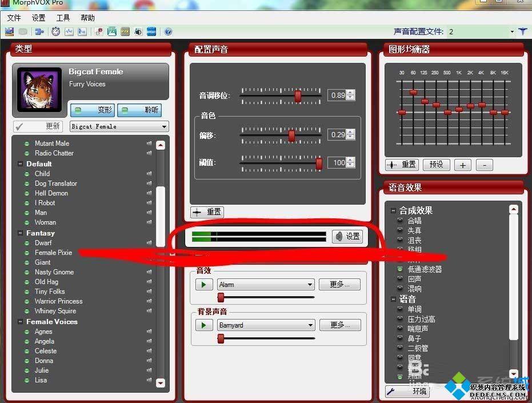The height and width of the screenshot is (403, 532).
Task: Click sound bars icon beside Dog Translator
Action: click(149, 183)
